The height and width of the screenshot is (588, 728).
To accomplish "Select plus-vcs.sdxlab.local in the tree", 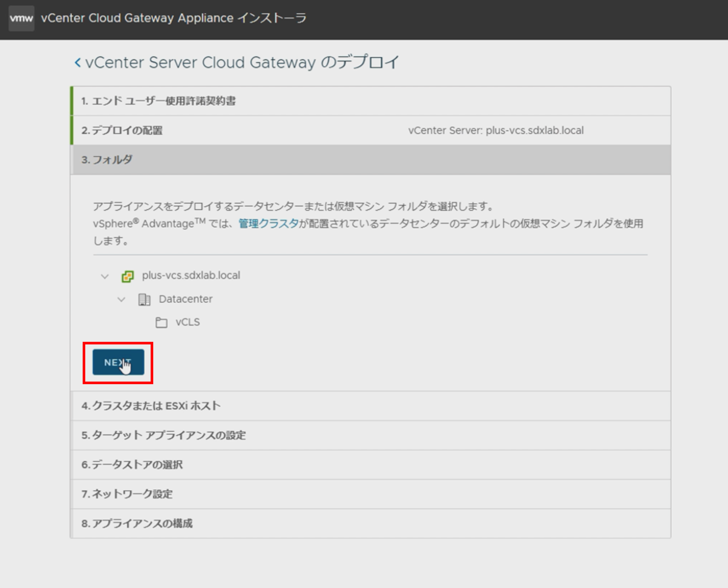I will pos(191,275).
